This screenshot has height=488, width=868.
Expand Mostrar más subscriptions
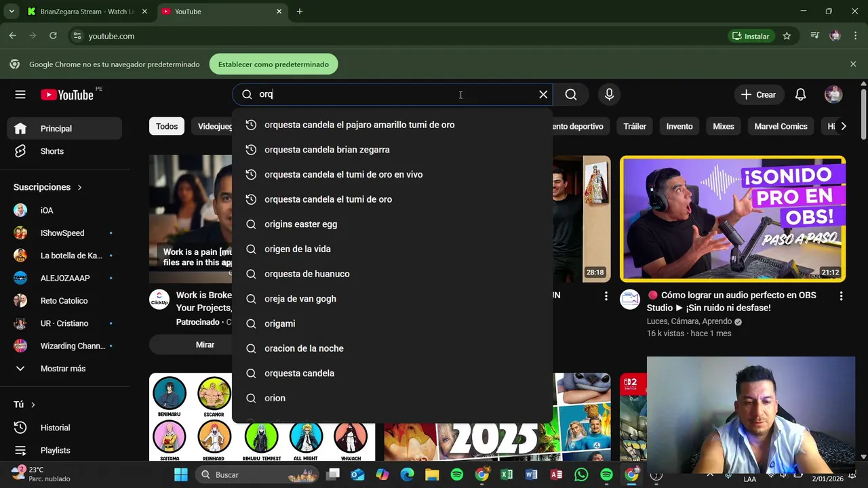pyautogui.click(x=64, y=369)
